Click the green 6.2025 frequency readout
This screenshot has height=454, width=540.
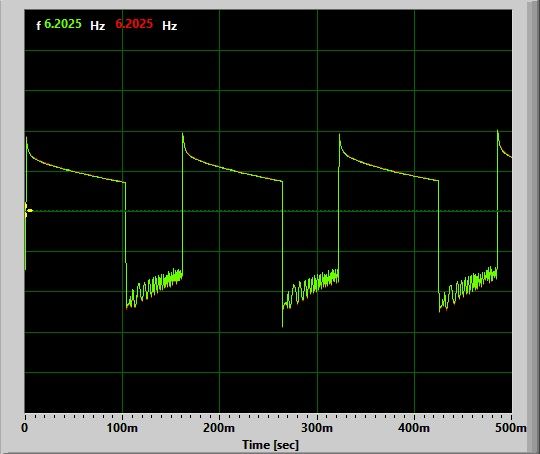coord(63,24)
